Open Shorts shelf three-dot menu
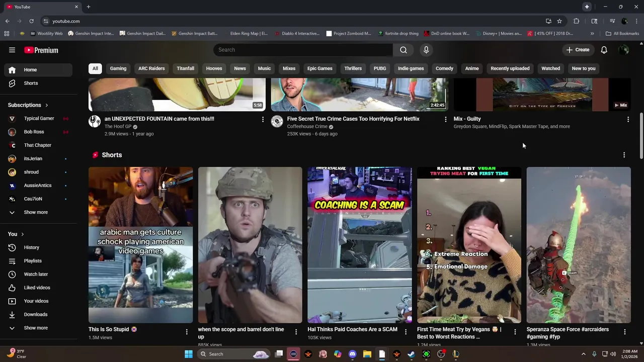644x362 pixels. [x=624, y=155]
